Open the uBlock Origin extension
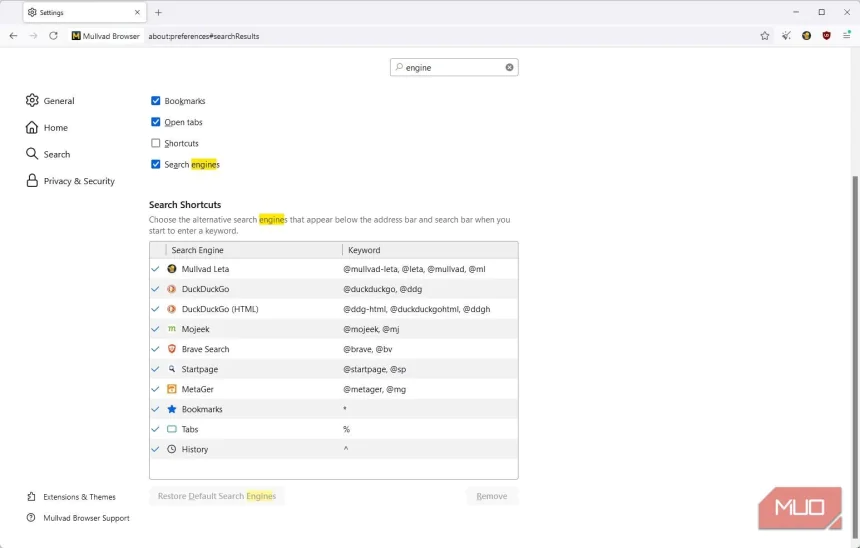The height and width of the screenshot is (548, 860). click(x=826, y=36)
